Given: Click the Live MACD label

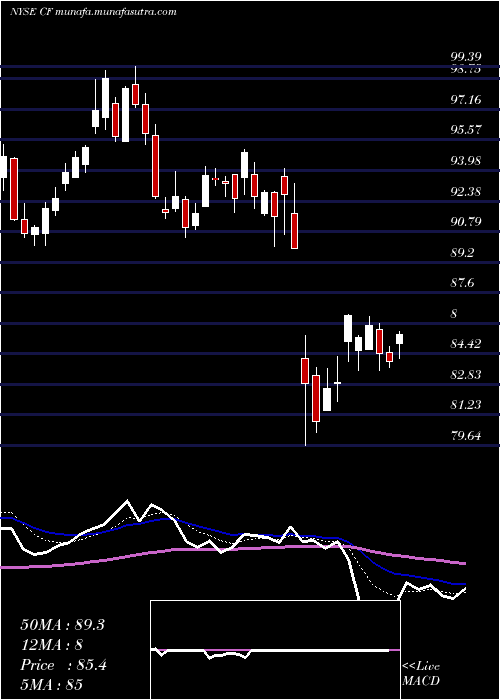Looking at the screenshot, I should click(x=421, y=674).
